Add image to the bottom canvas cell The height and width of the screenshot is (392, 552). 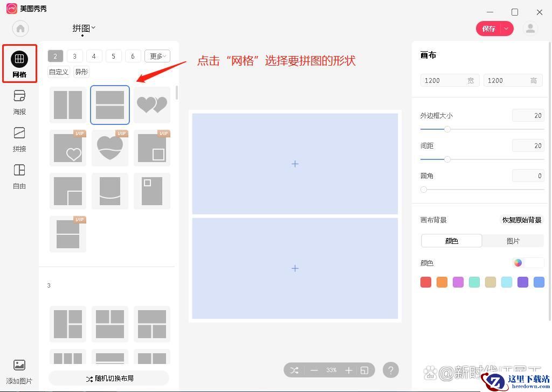coord(295,268)
